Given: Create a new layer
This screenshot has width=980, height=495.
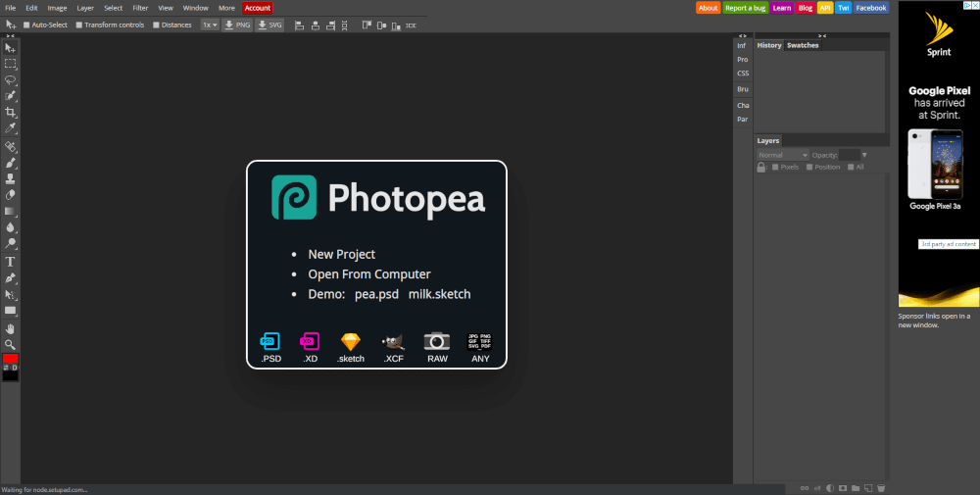Looking at the screenshot, I should pos(868,488).
